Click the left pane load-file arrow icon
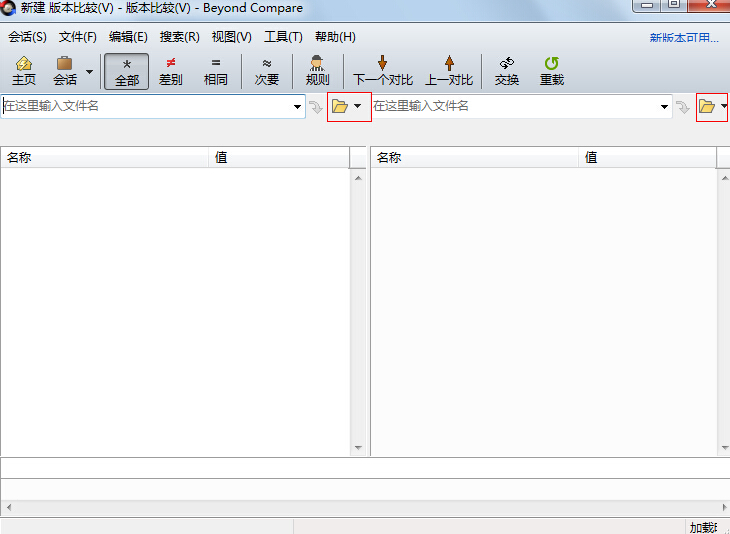Image resolution: width=730 pixels, height=534 pixels. click(316, 107)
